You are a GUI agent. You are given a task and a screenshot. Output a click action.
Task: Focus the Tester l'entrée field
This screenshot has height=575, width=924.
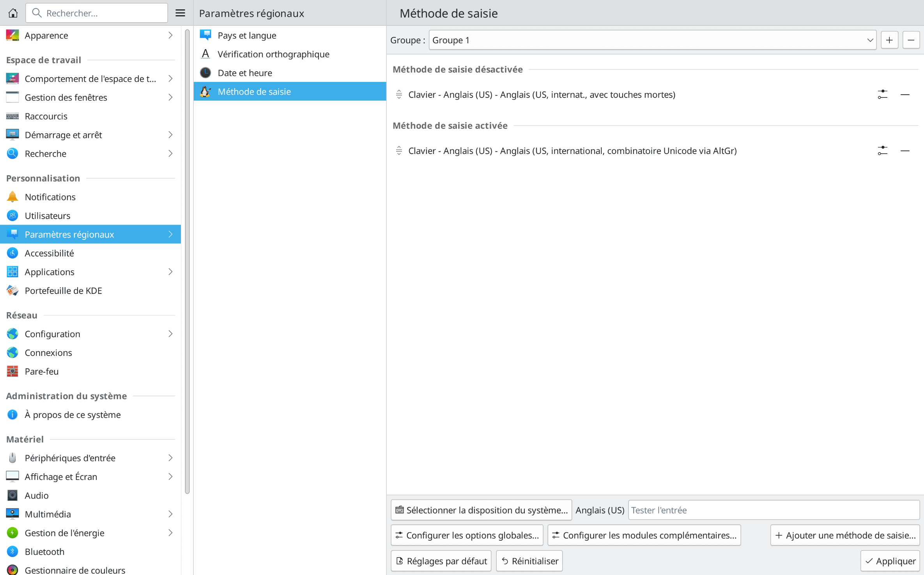click(774, 510)
